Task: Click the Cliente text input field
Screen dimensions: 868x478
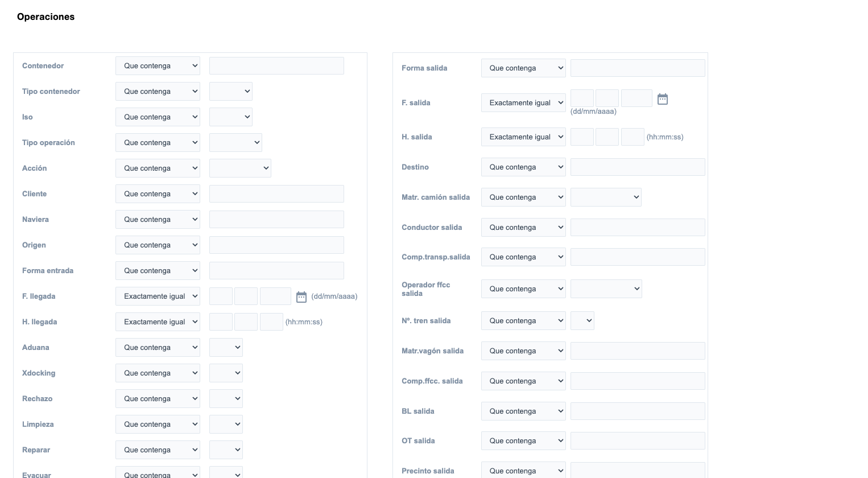Action: coord(276,194)
